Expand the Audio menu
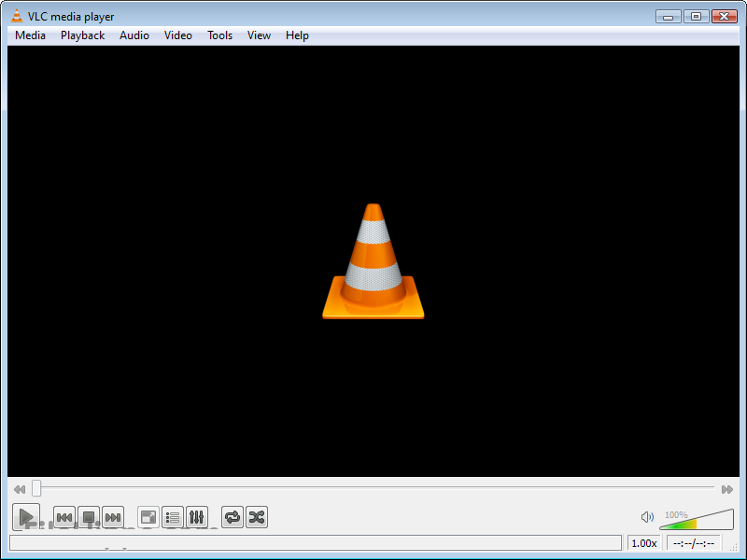Viewport: 747px width, 560px height. [134, 35]
